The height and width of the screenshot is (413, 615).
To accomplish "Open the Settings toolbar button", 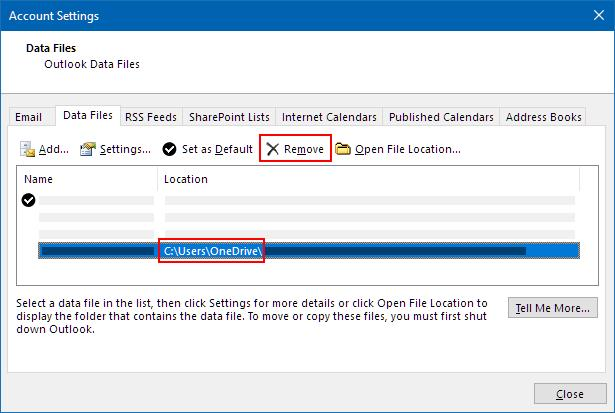I will point(115,149).
